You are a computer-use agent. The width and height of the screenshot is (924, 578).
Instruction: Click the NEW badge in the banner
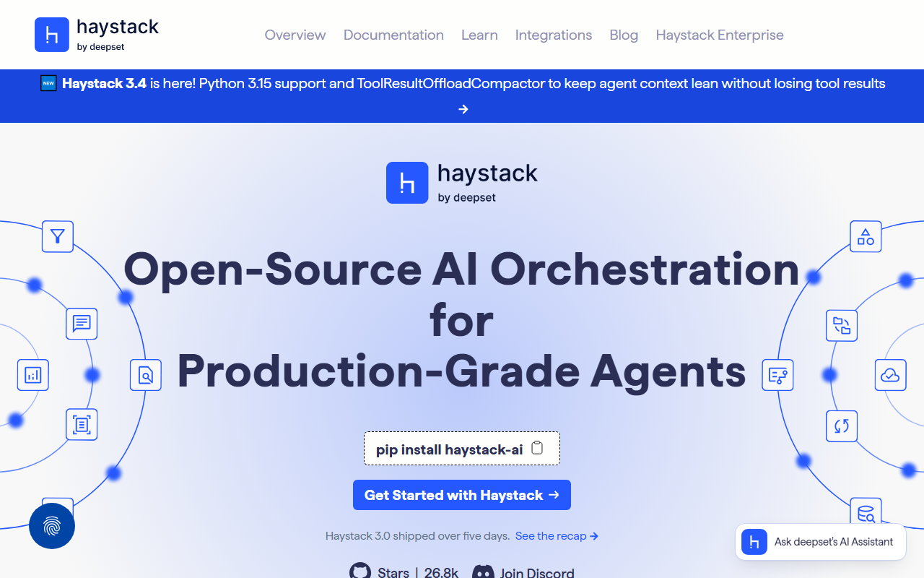[48, 83]
